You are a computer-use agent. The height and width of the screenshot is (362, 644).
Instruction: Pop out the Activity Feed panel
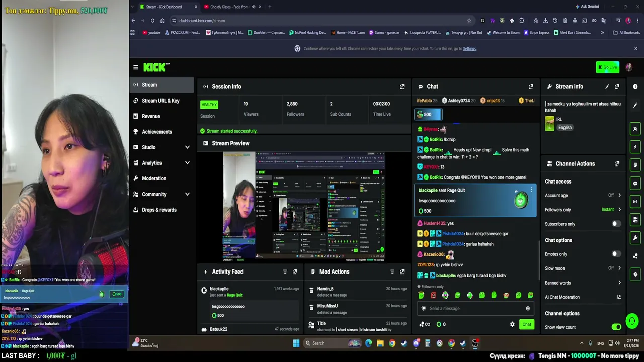[295, 272]
